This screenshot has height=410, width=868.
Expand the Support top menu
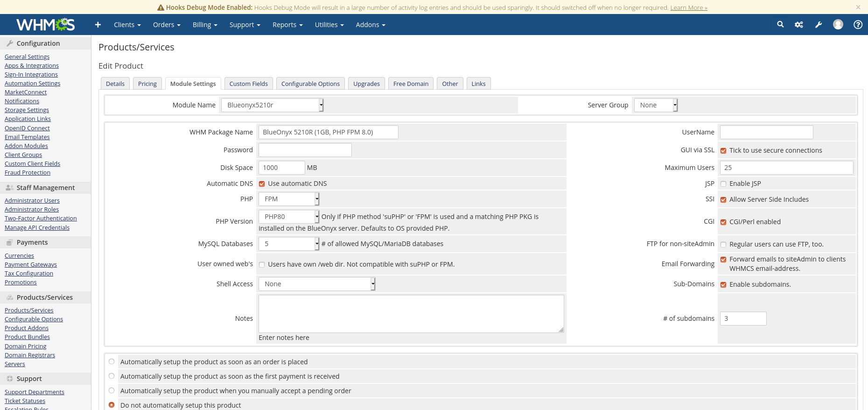(x=245, y=25)
